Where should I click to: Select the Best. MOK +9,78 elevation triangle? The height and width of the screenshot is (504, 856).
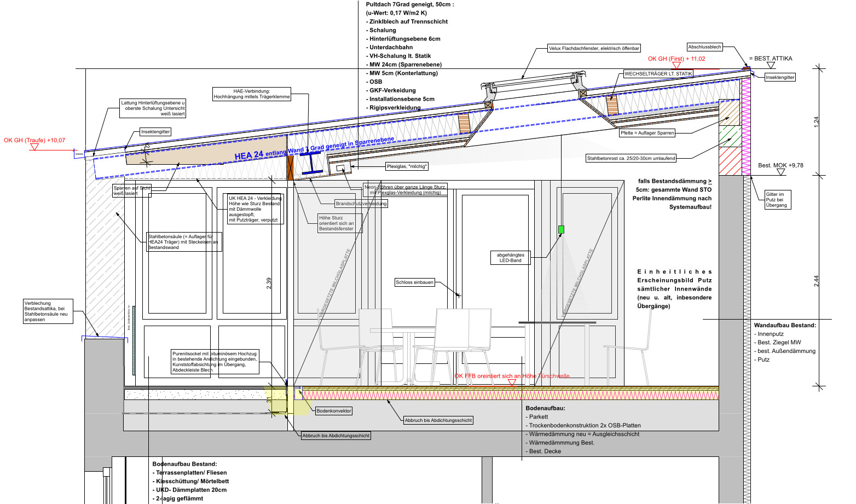780,172
